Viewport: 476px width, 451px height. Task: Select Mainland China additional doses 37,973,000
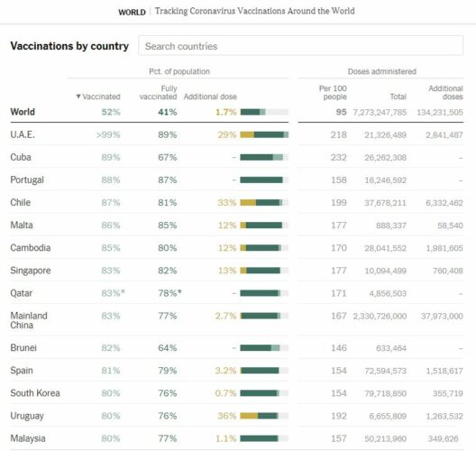442,317
